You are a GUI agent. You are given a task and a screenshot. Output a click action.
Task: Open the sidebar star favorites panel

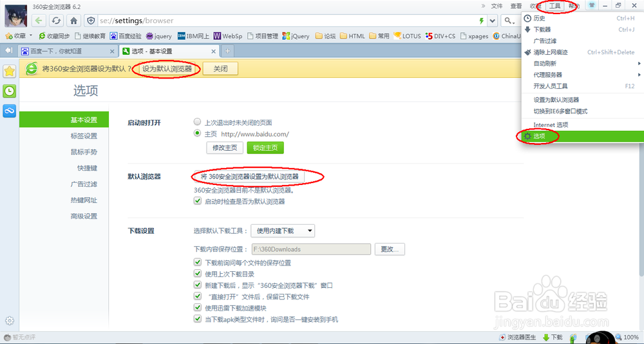click(9, 71)
